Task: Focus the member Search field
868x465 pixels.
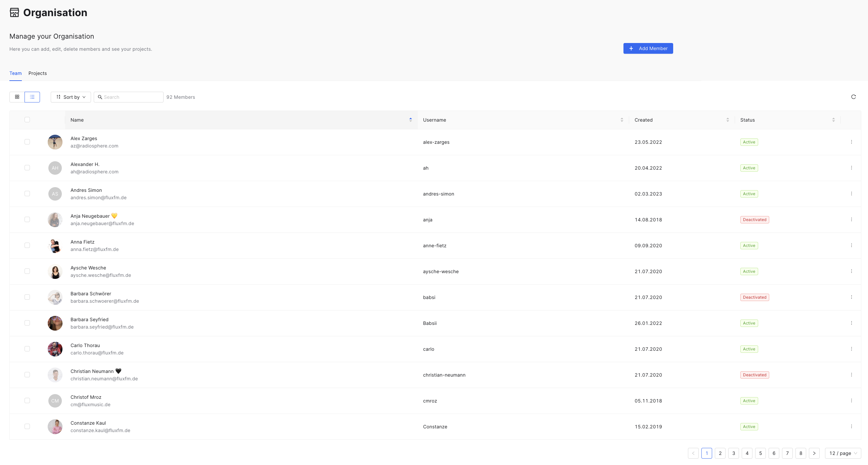Action: (129, 97)
